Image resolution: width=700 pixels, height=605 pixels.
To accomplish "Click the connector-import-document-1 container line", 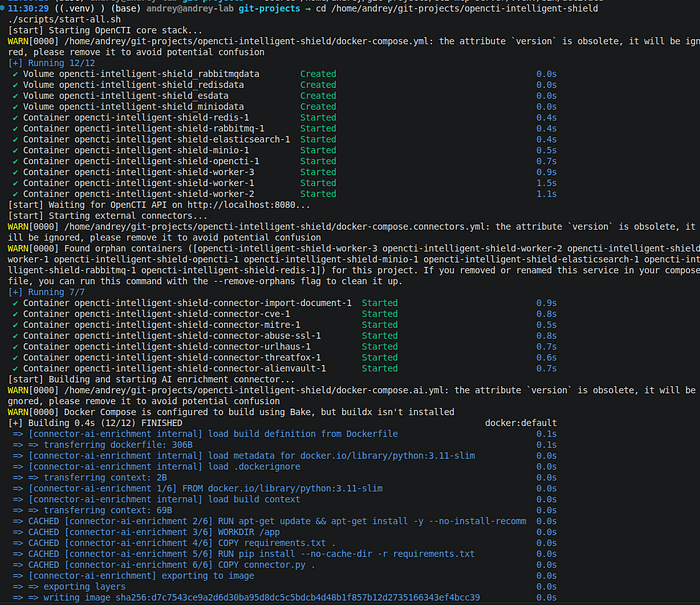I will coord(284,303).
